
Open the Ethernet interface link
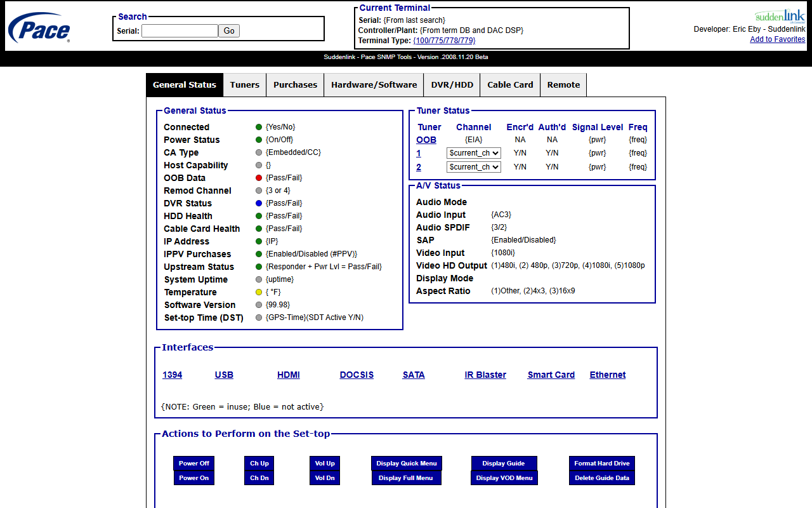(608, 375)
